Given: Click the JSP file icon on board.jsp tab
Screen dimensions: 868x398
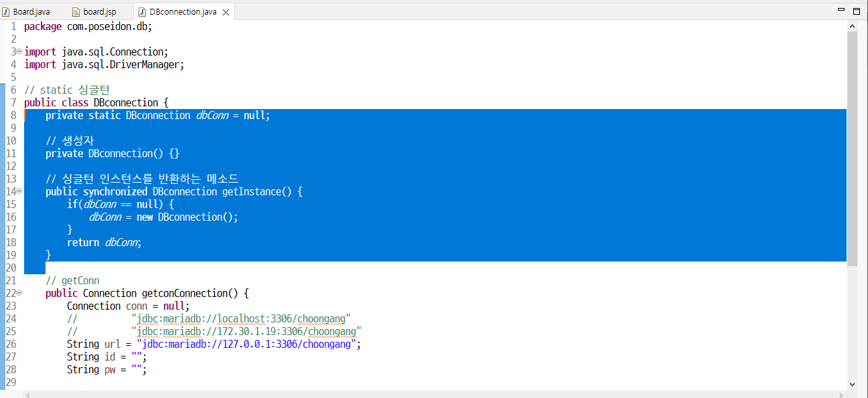Looking at the screenshot, I should click(x=76, y=12).
